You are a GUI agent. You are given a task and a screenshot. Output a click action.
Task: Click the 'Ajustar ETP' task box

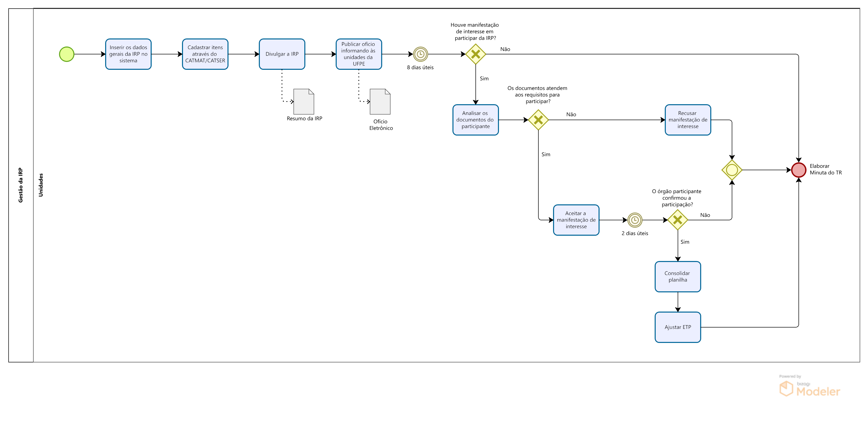678,328
